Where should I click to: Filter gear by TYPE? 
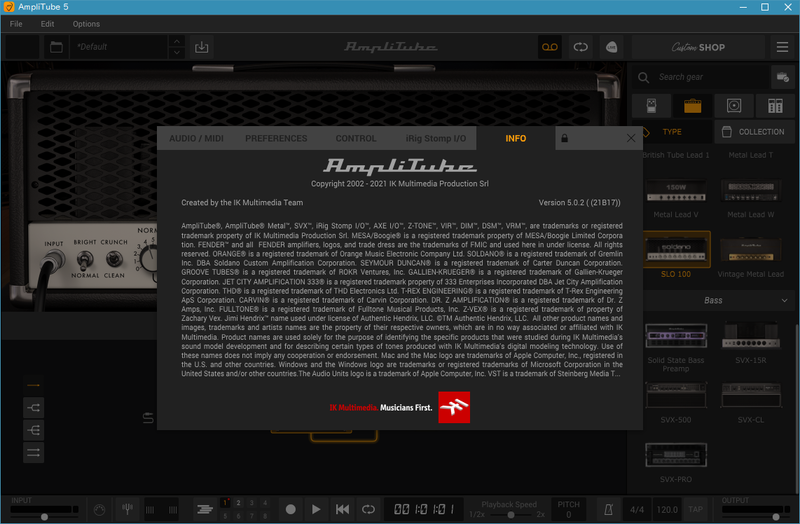coord(672,132)
